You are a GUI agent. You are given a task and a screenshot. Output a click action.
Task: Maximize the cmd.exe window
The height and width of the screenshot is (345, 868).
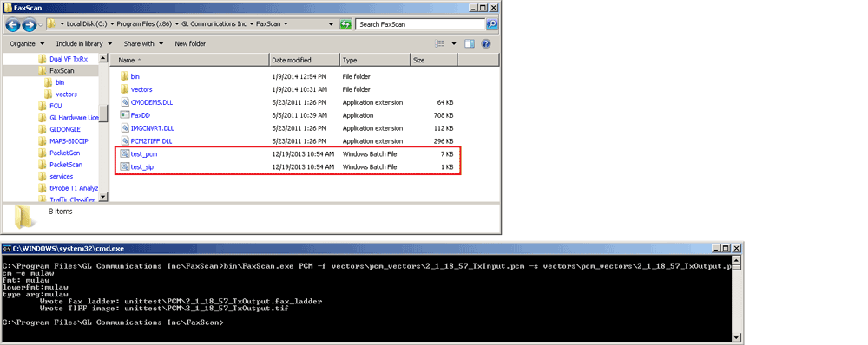click(726, 249)
